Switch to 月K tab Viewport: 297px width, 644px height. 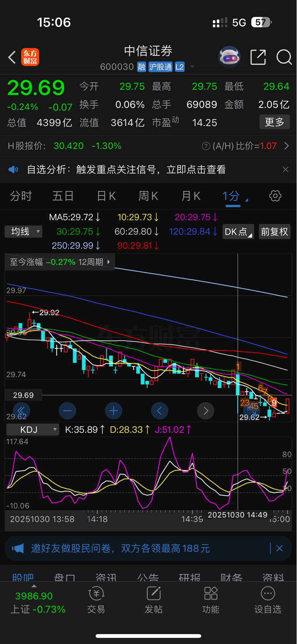[x=191, y=196]
